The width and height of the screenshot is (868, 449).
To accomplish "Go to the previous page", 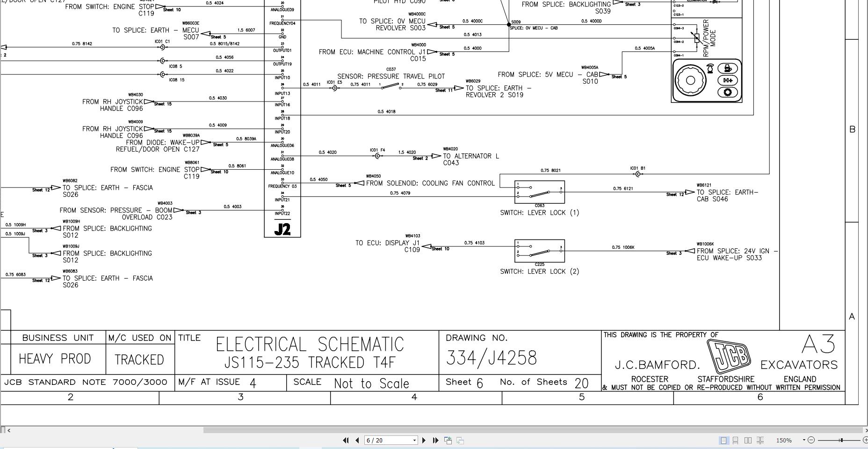I will 357,440.
